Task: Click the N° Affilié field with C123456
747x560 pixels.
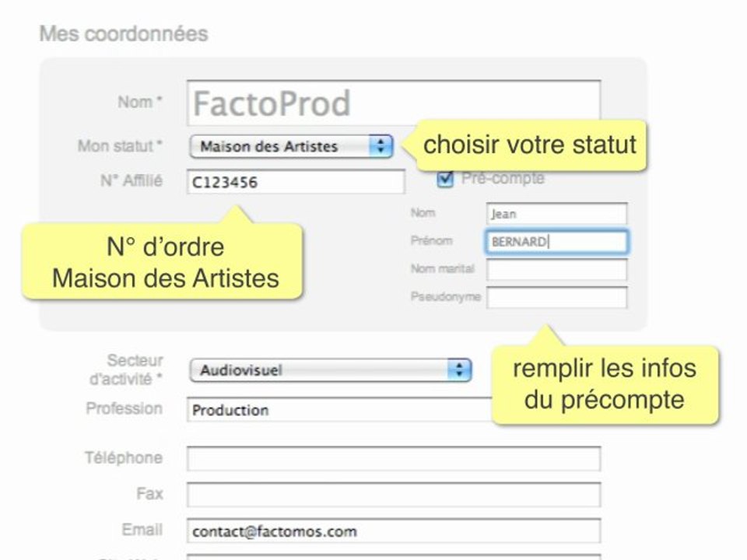Action: (x=296, y=181)
